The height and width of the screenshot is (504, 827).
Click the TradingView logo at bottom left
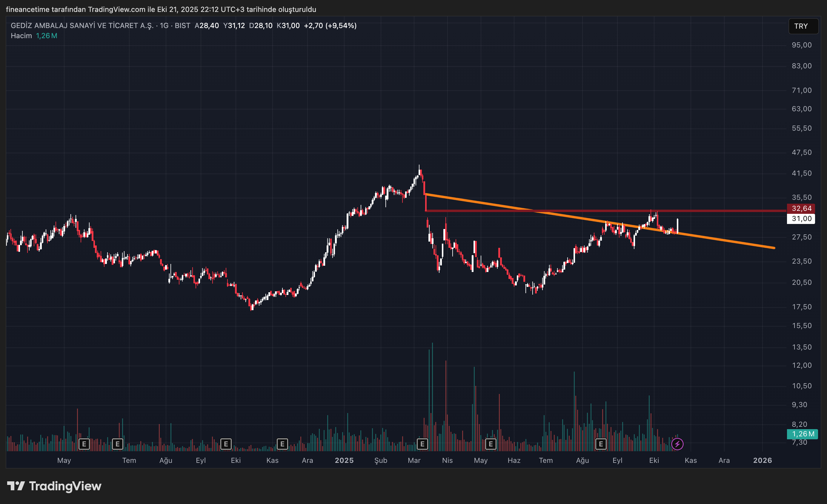(x=54, y=486)
